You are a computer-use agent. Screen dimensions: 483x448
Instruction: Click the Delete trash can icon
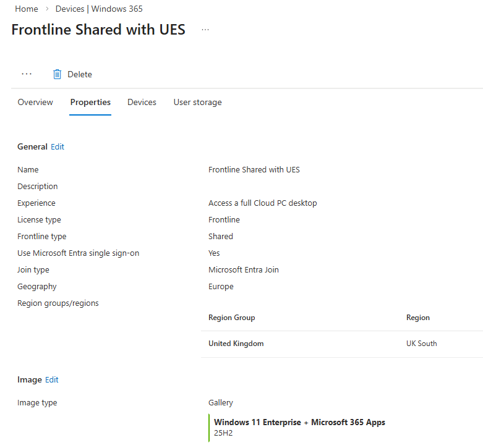point(58,74)
